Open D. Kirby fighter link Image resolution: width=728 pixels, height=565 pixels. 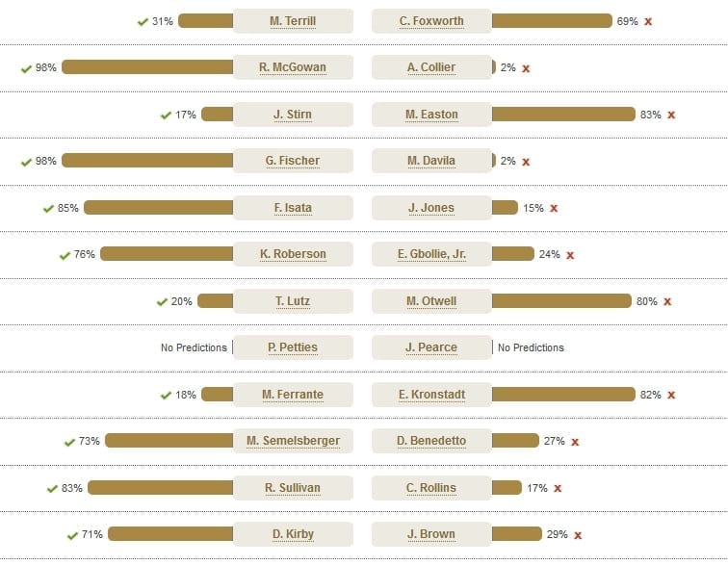point(293,534)
